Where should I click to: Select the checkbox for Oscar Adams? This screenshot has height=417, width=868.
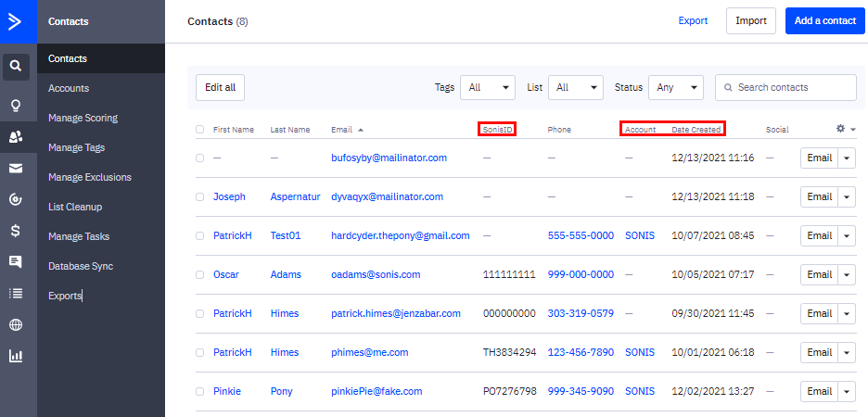click(199, 275)
